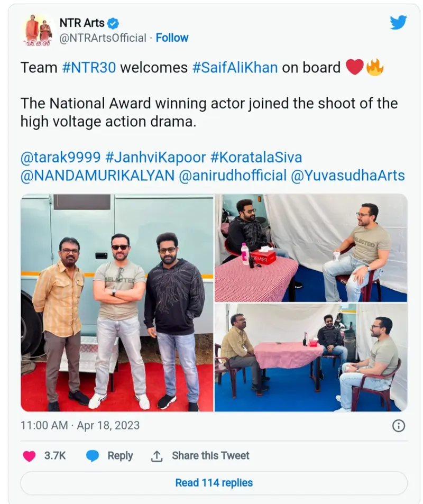Open the #KoratalaSiva hashtag
This screenshot has width=423, height=504.
coord(256,158)
